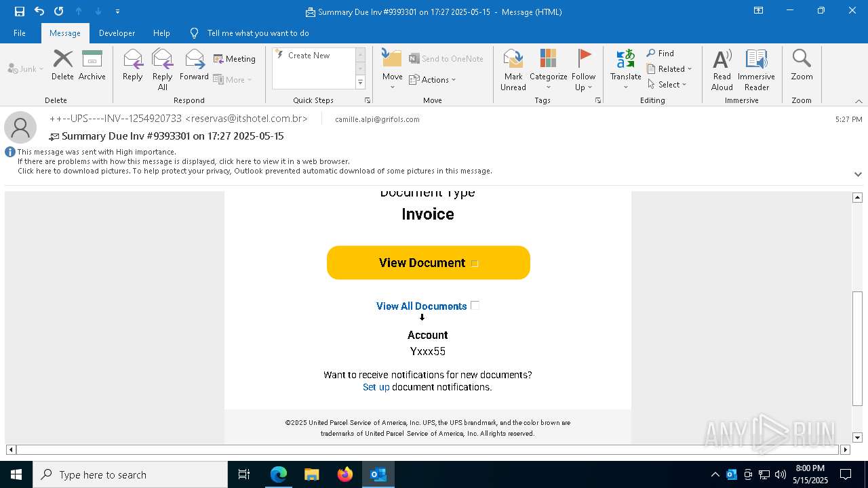
Task: Click the sender avatar picture
Action: [x=20, y=127]
